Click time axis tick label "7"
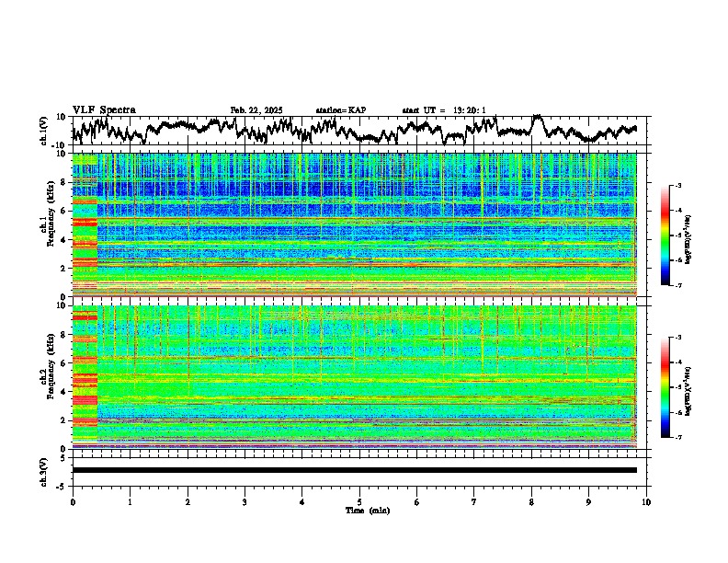 474,502
